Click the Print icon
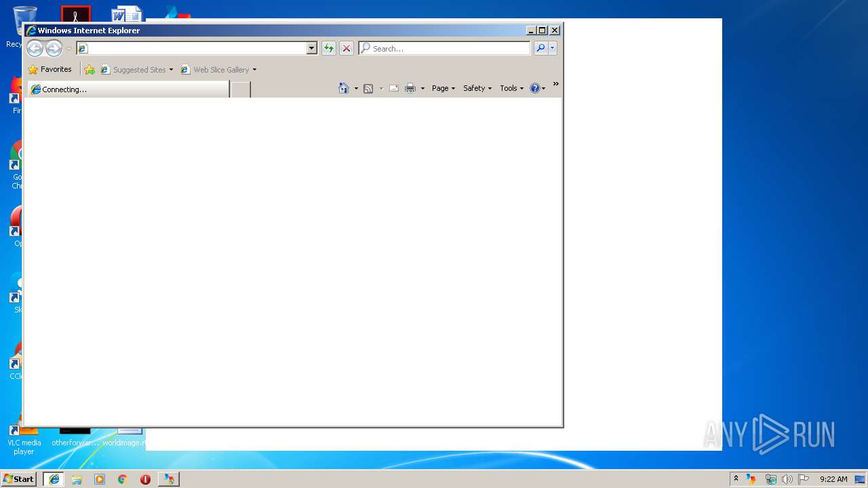 pos(410,88)
